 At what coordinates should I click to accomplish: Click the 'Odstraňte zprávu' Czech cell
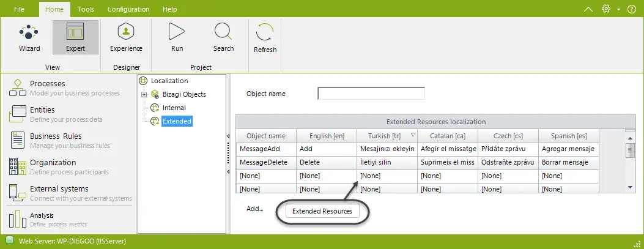pyautogui.click(x=508, y=163)
